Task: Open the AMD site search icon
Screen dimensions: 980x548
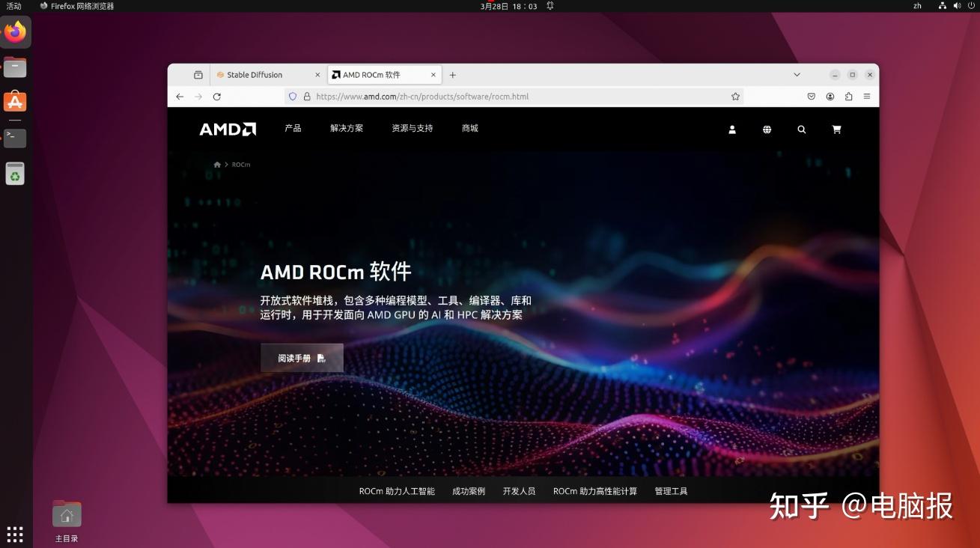Action: point(801,130)
